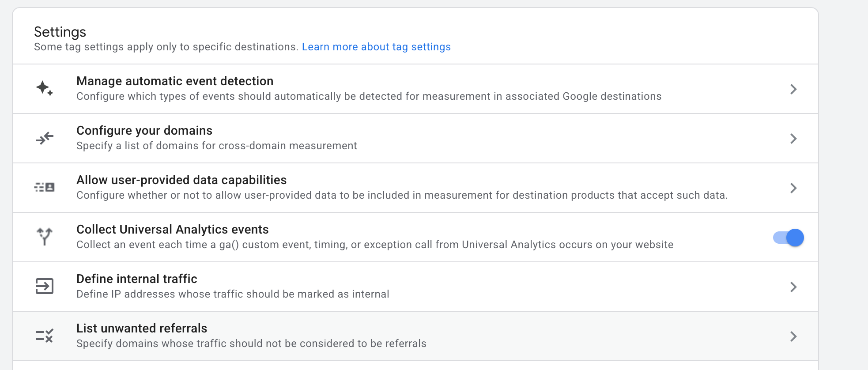
Task: Expand the Define internal traffic chevron
Action: (x=793, y=287)
